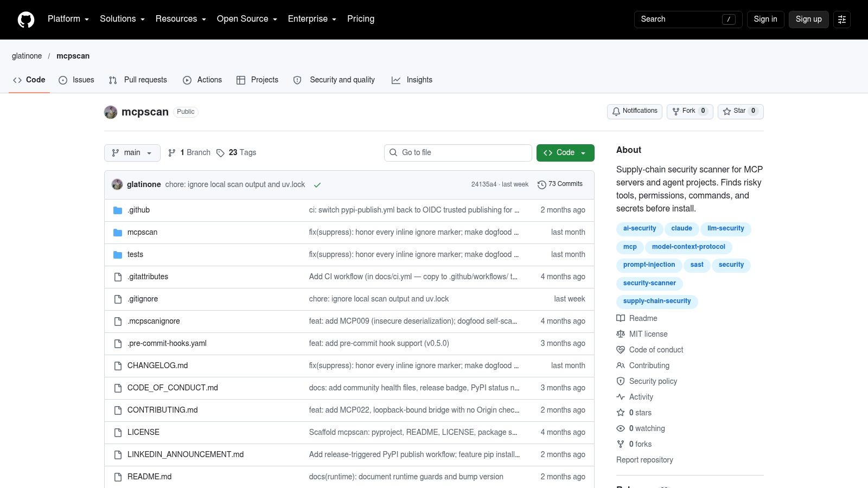Fork the repository with the Fork button
This screenshot has width=868, height=488.
[x=690, y=111]
